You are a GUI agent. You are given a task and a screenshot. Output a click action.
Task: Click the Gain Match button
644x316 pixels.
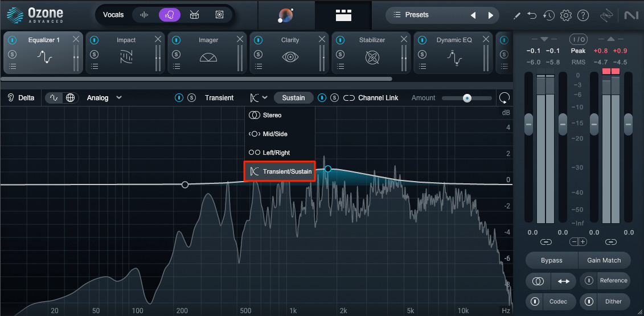click(x=604, y=260)
